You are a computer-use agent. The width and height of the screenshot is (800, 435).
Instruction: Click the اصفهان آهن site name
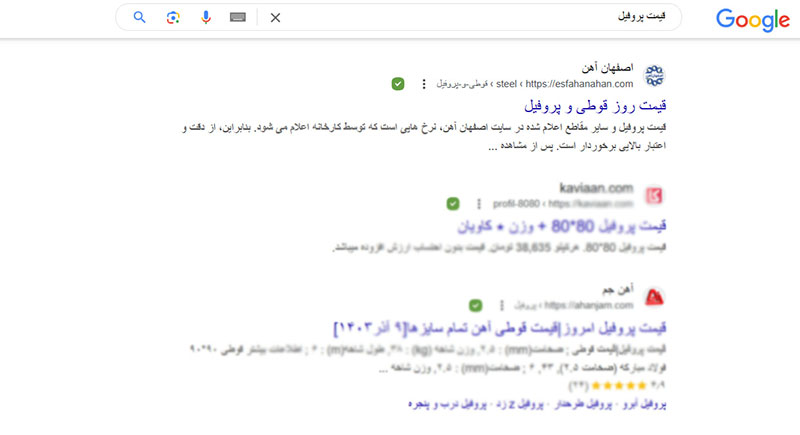pyautogui.click(x=608, y=67)
